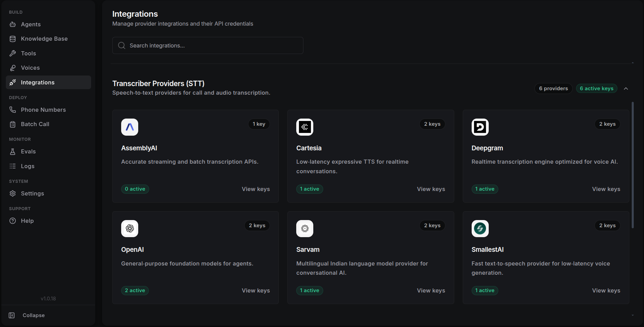Click the version v1.0.18 text
This screenshot has width=644, height=327.
click(x=48, y=299)
